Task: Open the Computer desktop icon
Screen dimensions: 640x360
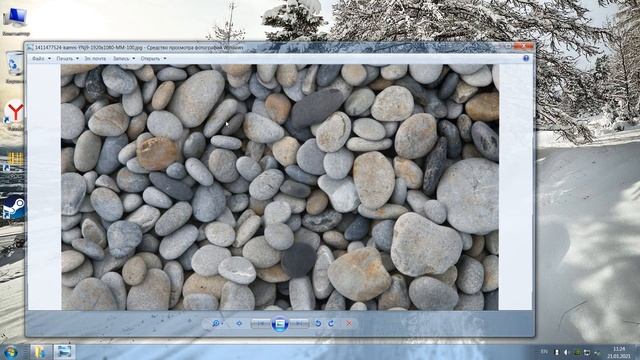Action: pyautogui.click(x=16, y=21)
